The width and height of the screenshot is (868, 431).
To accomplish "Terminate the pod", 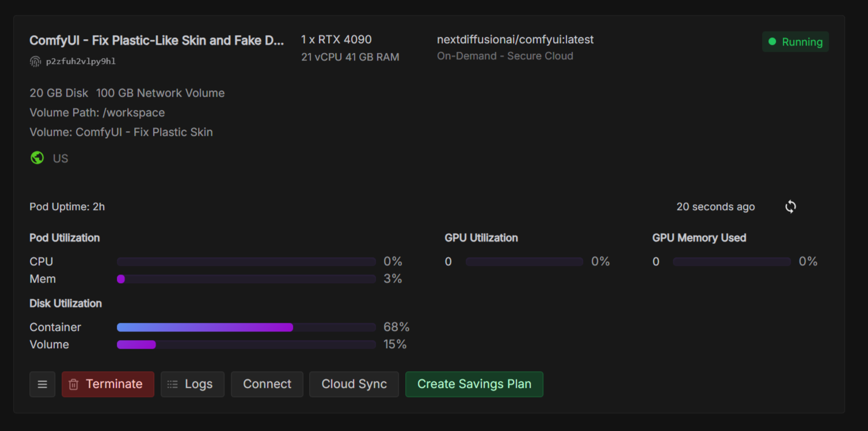I will coord(108,384).
